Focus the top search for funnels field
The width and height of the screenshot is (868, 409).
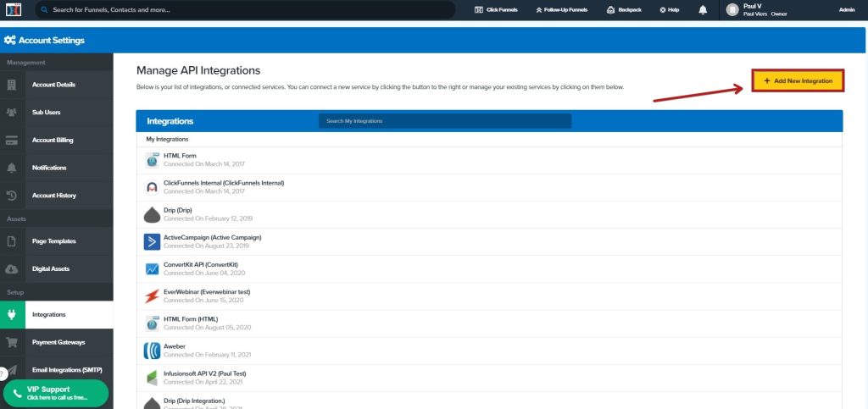click(245, 10)
